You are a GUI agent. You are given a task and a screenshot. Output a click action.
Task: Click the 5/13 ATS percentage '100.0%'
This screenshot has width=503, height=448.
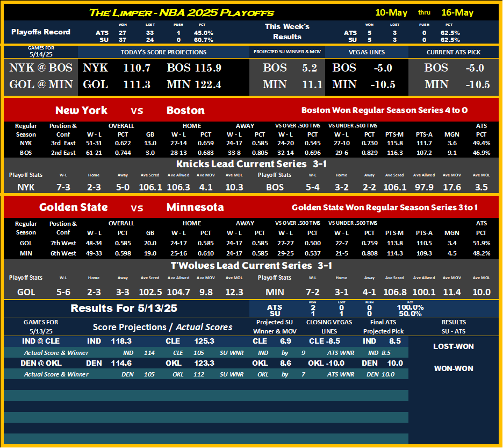pos(410,307)
